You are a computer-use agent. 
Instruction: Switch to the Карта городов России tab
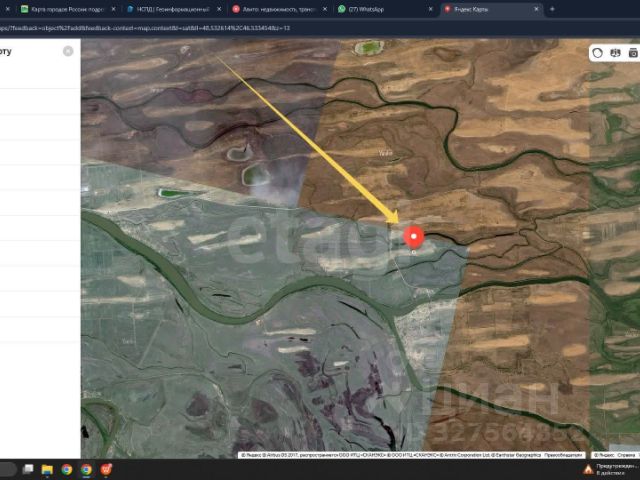pos(67,9)
